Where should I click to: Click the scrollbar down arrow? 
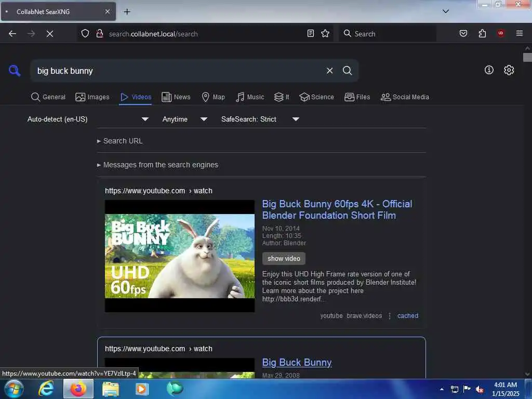click(x=527, y=375)
